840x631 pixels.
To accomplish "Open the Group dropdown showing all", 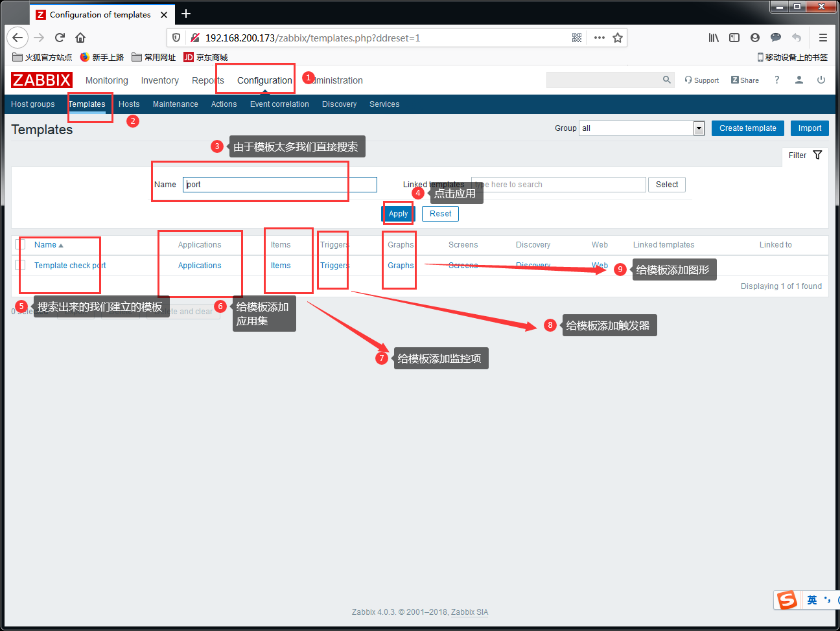I will coord(642,128).
